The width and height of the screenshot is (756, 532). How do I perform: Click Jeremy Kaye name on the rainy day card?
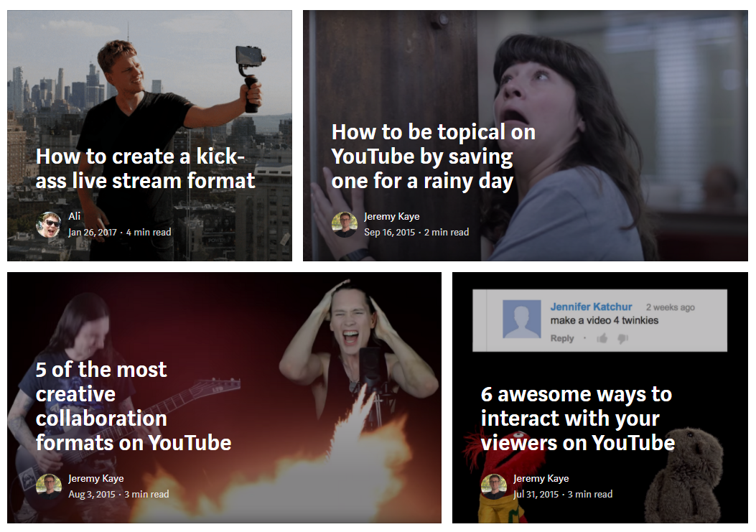click(x=391, y=217)
